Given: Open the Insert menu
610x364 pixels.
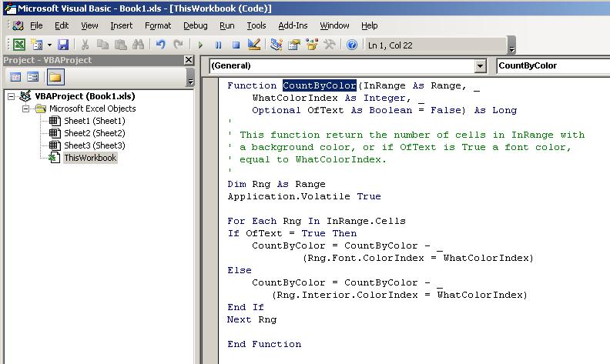Looking at the screenshot, I should pyautogui.click(x=122, y=25).
